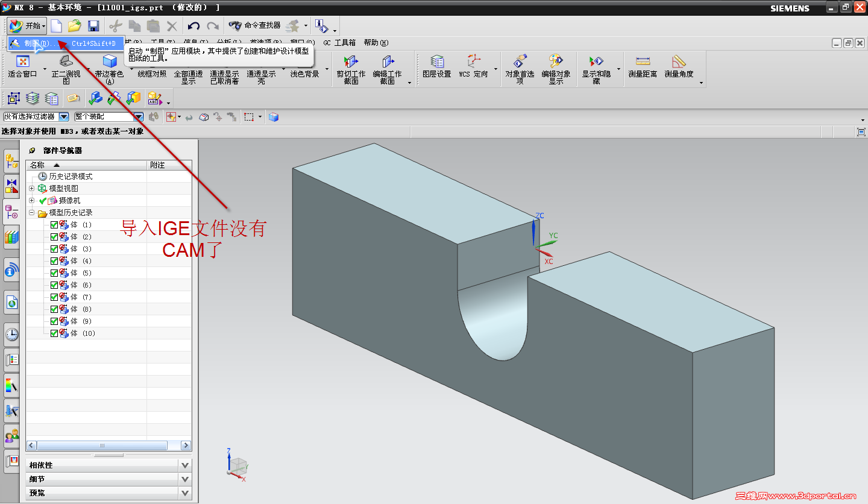Open the Part Navigator sidebar tab

[11, 212]
